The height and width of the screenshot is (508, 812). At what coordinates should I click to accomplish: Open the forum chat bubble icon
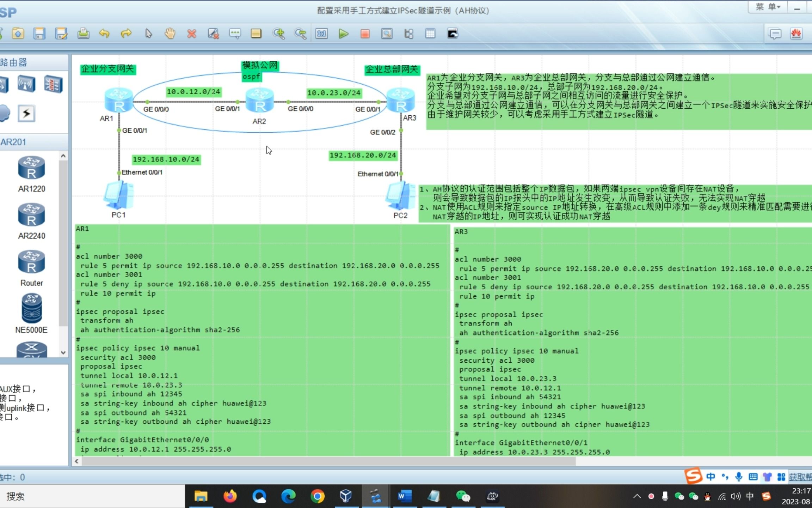775,34
